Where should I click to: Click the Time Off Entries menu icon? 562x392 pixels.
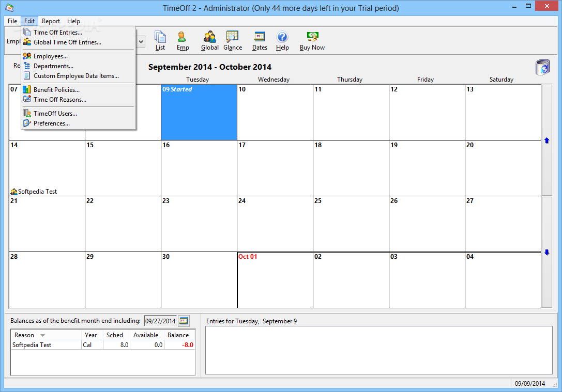coord(27,32)
